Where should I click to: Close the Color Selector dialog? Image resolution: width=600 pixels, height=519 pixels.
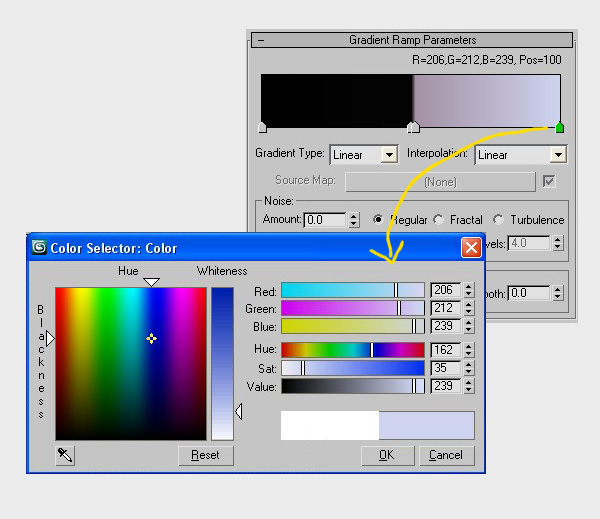pos(470,248)
